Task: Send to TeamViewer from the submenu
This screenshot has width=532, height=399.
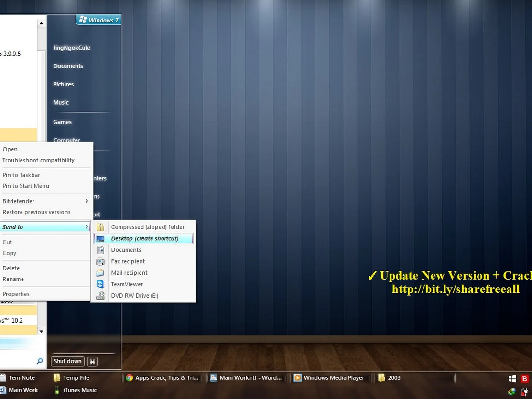Action: [143, 284]
